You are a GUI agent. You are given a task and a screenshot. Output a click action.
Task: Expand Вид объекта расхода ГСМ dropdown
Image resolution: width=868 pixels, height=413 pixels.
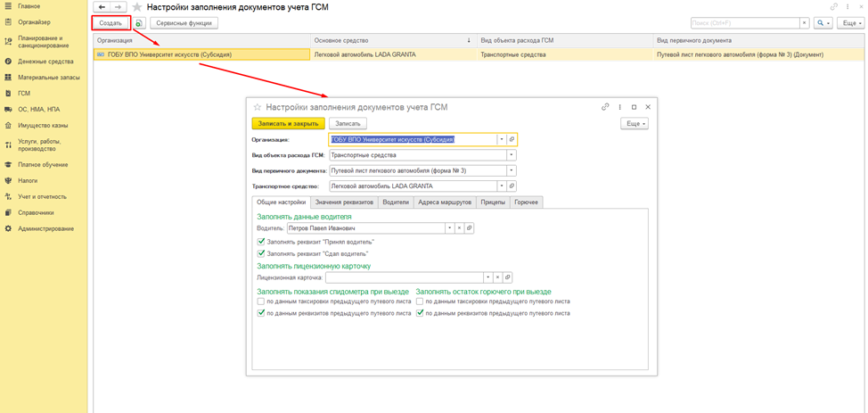pyautogui.click(x=512, y=155)
